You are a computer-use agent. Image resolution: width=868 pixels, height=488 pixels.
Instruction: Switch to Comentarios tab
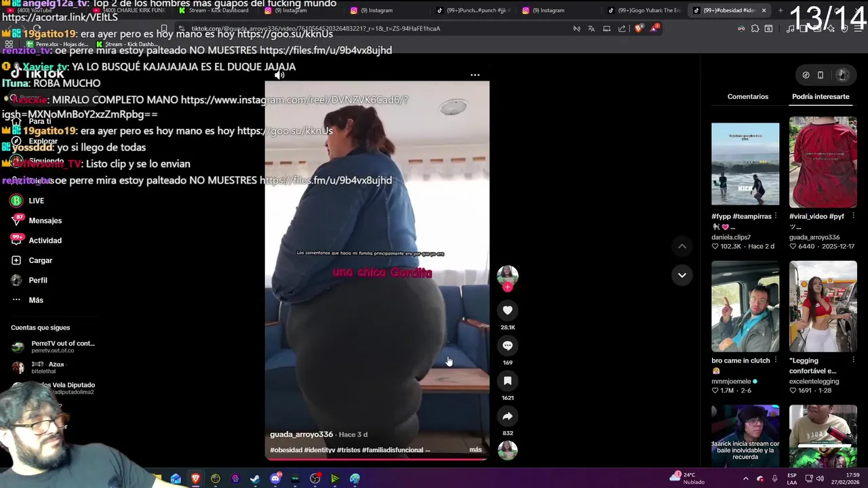[x=748, y=96]
